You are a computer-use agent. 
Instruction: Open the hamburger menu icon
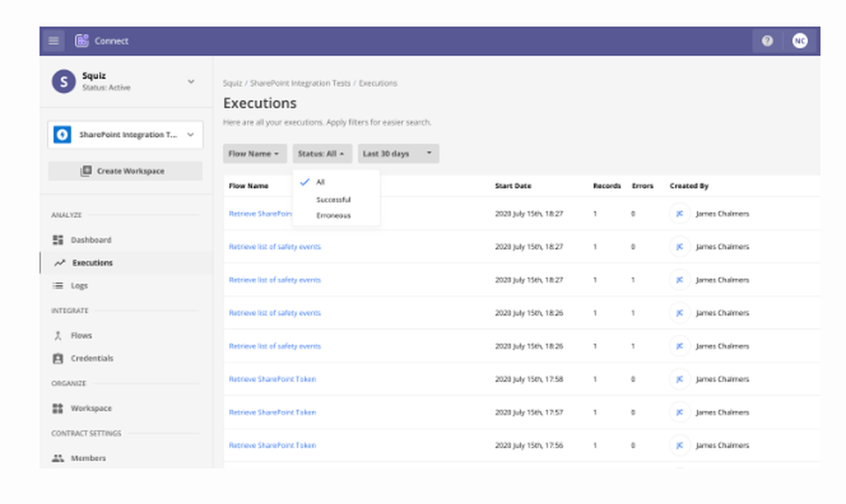point(54,41)
